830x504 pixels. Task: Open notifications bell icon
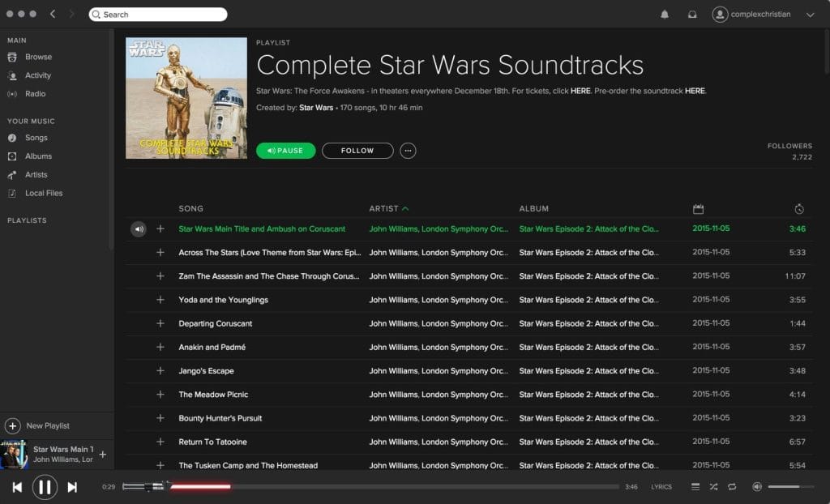(665, 15)
